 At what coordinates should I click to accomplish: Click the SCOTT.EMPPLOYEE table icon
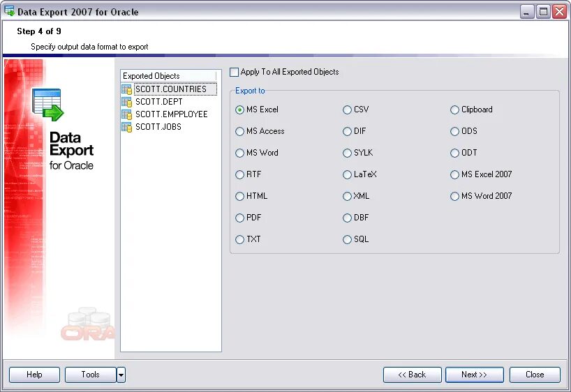pyautogui.click(x=127, y=114)
